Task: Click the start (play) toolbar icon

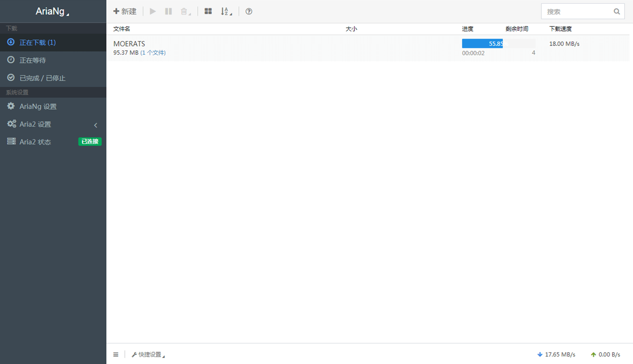Action: click(153, 11)
